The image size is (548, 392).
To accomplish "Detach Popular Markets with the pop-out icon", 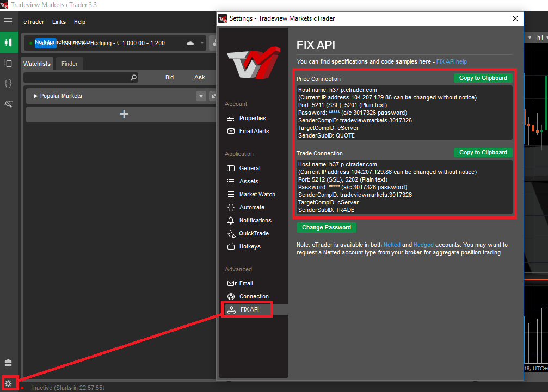I will tap(213, 96).
